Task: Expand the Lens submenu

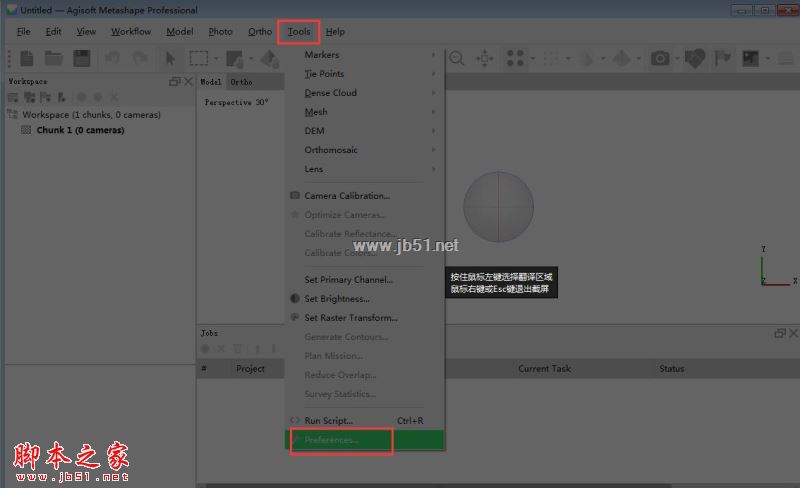Action: click(x=364, y=169)
